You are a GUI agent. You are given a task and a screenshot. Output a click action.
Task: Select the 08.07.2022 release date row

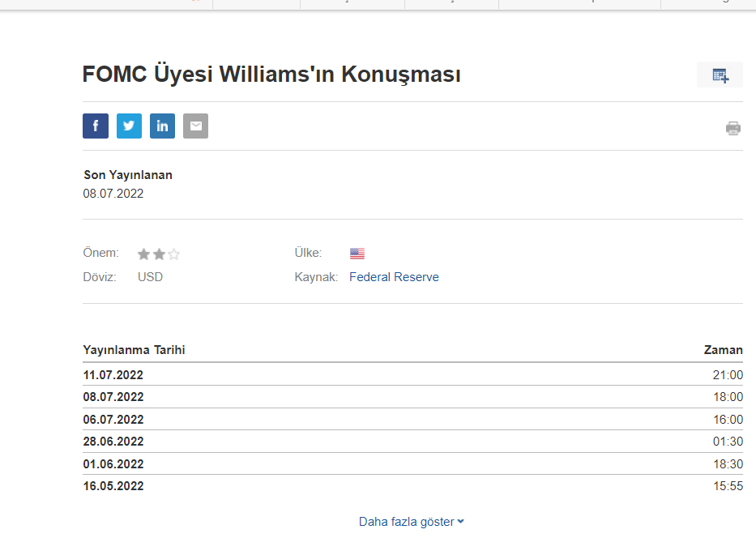click(113, 397)
